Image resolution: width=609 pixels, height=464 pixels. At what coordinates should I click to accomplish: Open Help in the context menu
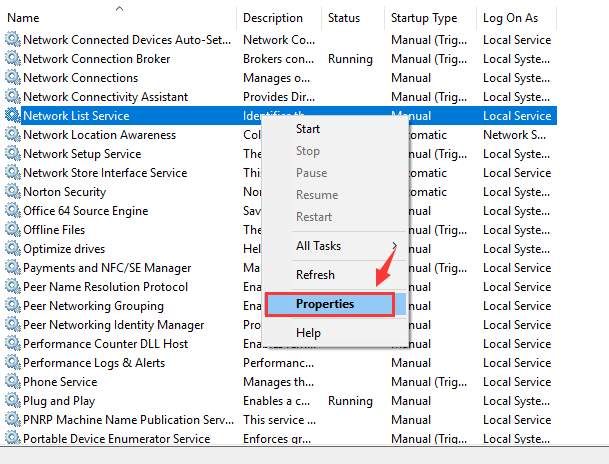click(308, 333)
